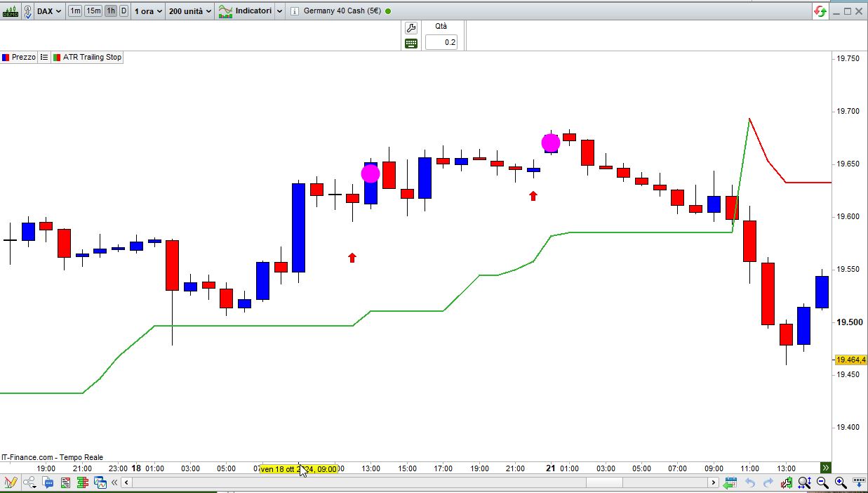Collapse bottom toolbar with double left chevron

114,482
